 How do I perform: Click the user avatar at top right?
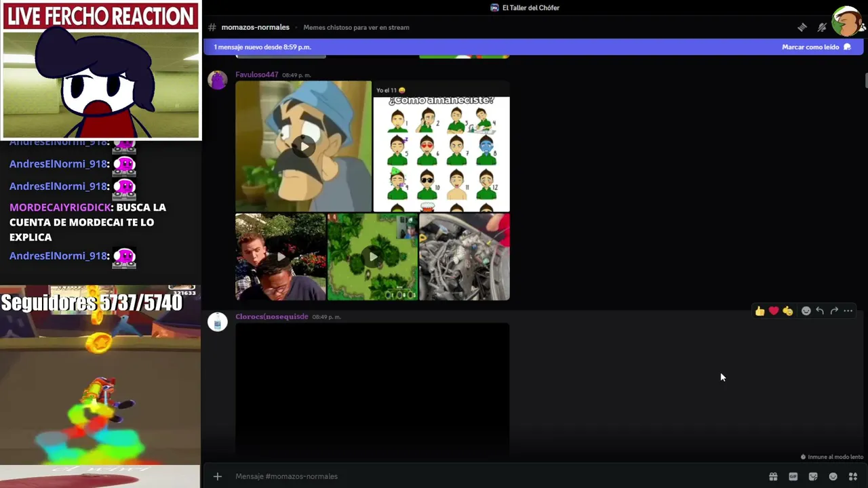pos(848,22)
